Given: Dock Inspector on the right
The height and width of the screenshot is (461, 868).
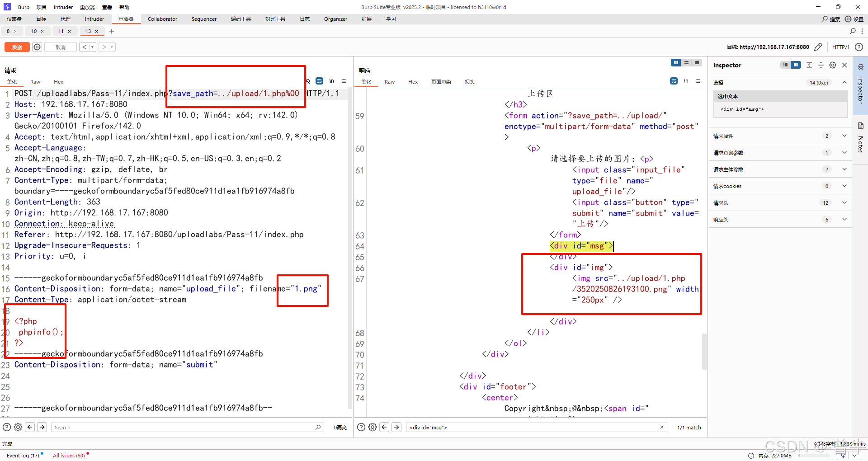Looking at the screenshot, I should 796,65.
